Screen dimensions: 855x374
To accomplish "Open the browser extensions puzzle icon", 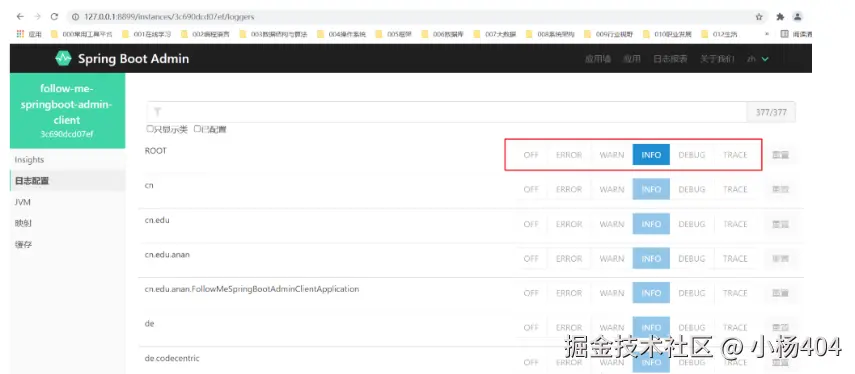I will [x=780, y=17].
